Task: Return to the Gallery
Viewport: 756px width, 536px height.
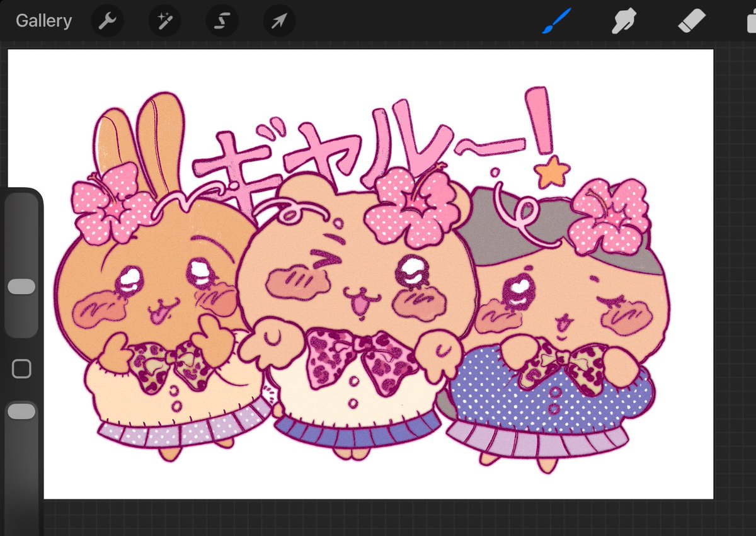Action: (x=43, y=21)
